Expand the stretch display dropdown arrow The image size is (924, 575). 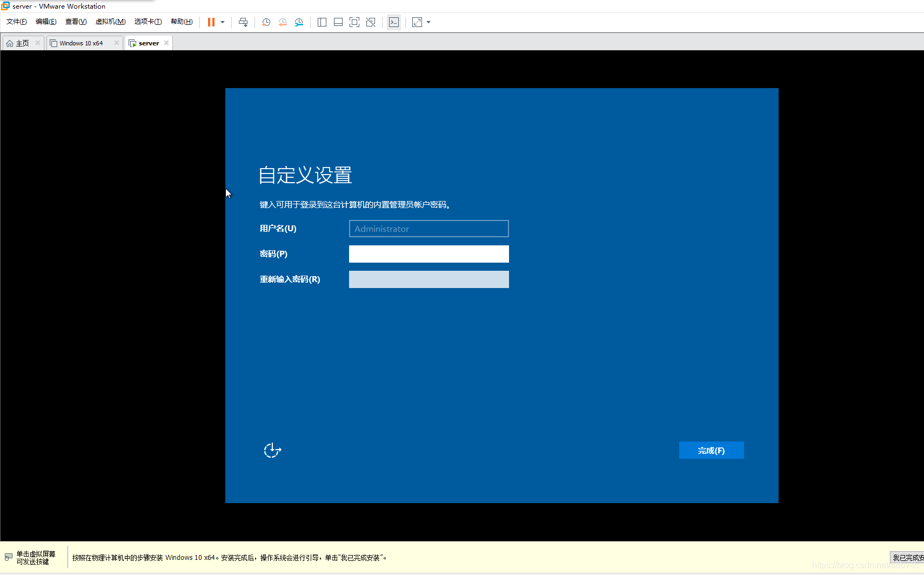coord(428,22)
